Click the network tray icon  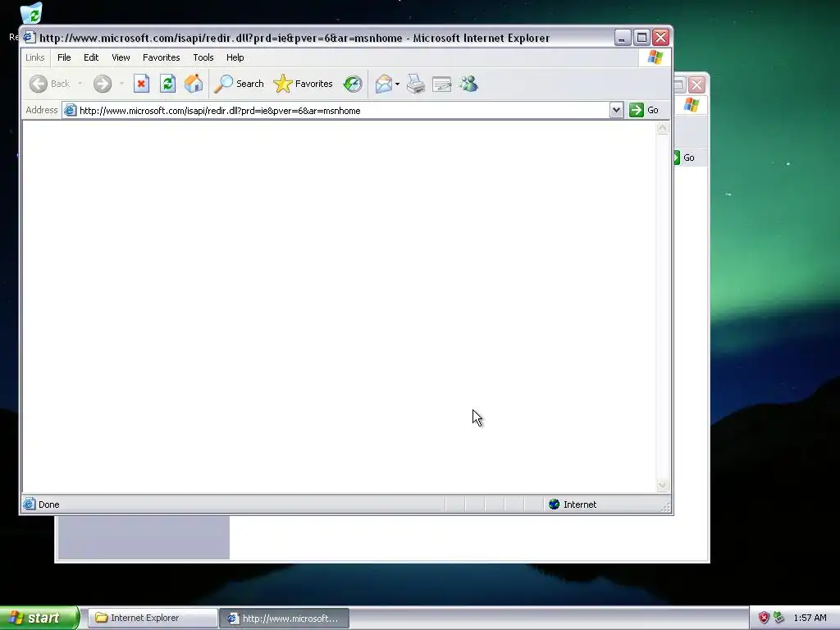click(x=779, y=618)
